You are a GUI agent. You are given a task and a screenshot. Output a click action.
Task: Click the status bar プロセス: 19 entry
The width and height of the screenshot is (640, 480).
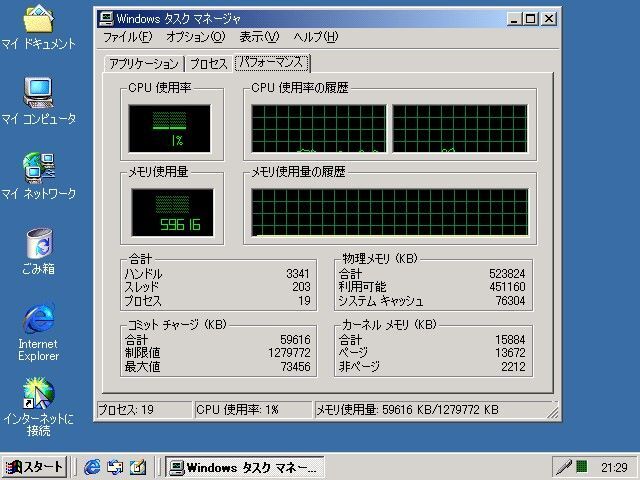click(144, 410)
